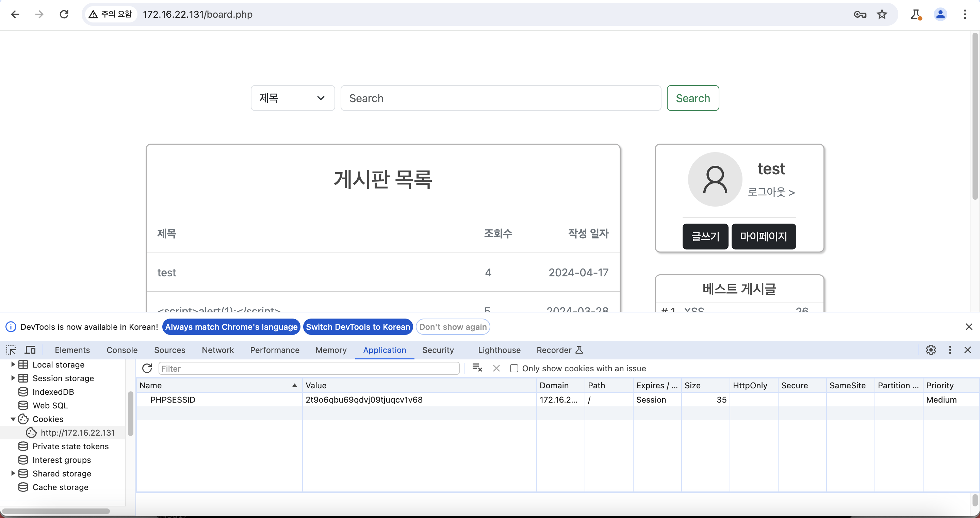Select the http://172.16.22.131 cookie origin
Image resolution: width=980 pixels, height=518 pixels.
[77, 432]
